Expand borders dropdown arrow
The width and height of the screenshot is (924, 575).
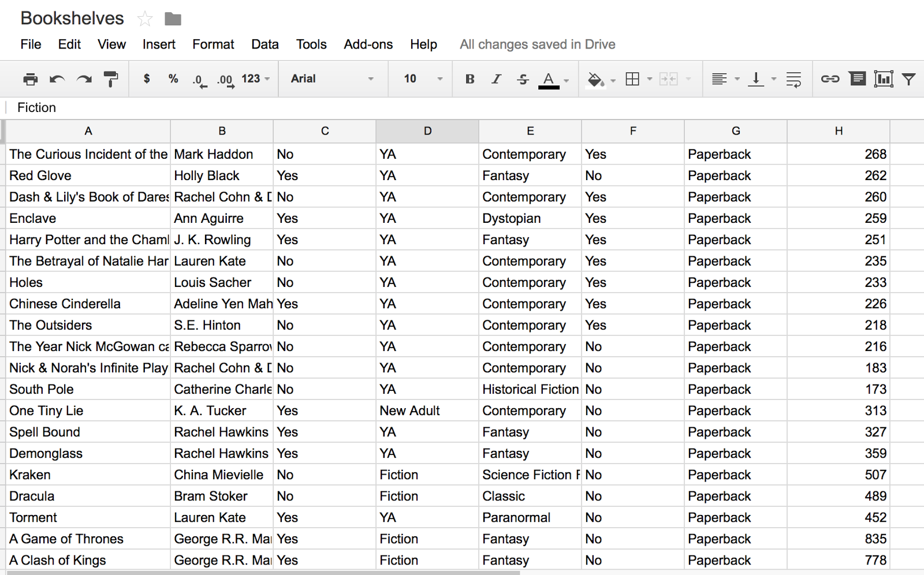[x=650, y=79]
